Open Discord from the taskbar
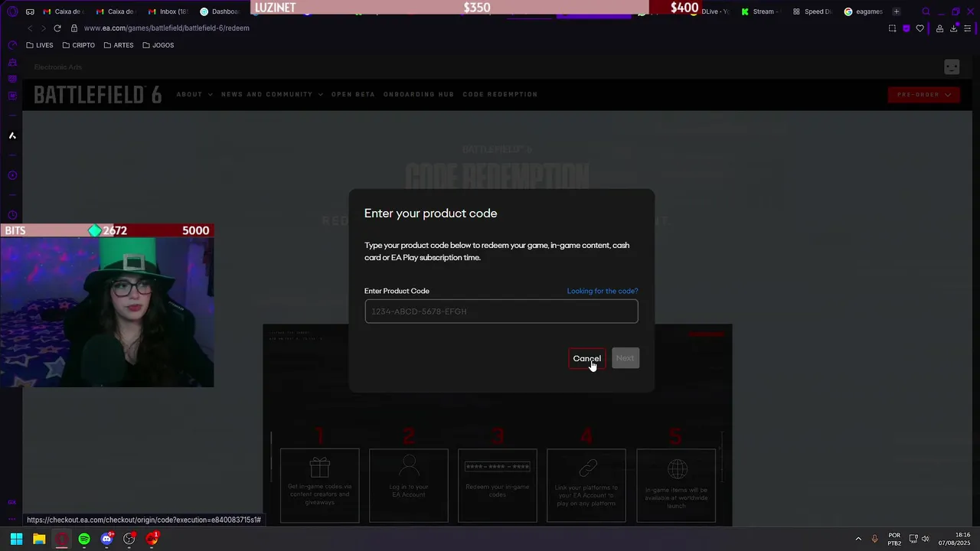Screen dimensions: 980x551 tap(107, 539)
